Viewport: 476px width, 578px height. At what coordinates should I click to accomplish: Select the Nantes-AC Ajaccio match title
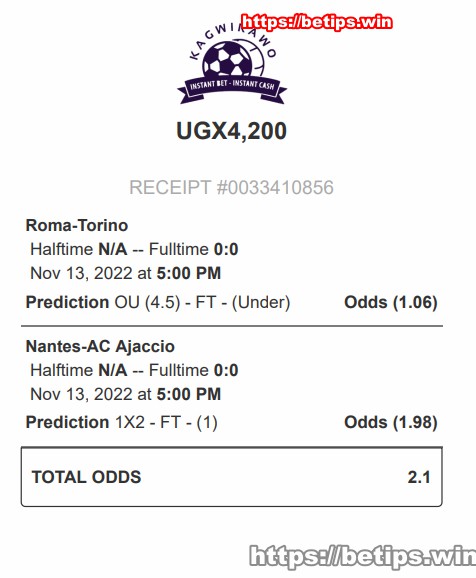[x=100, y=347]
